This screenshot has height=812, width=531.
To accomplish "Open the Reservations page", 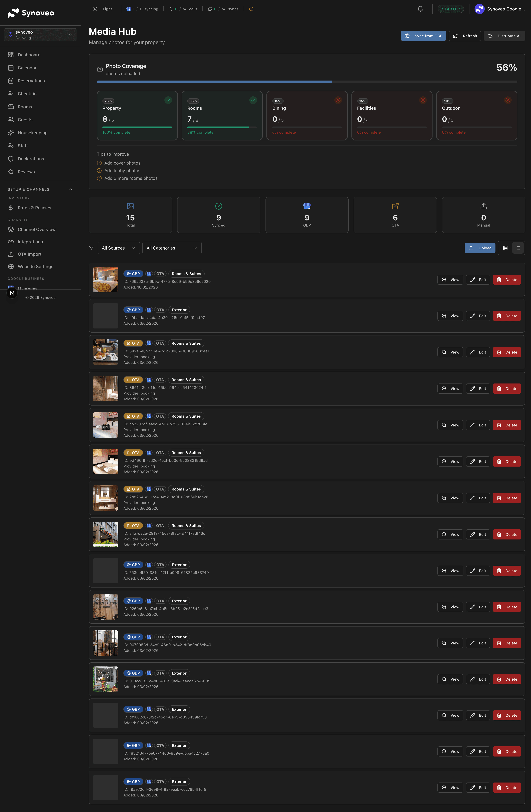I will click(x=31, y=81).
